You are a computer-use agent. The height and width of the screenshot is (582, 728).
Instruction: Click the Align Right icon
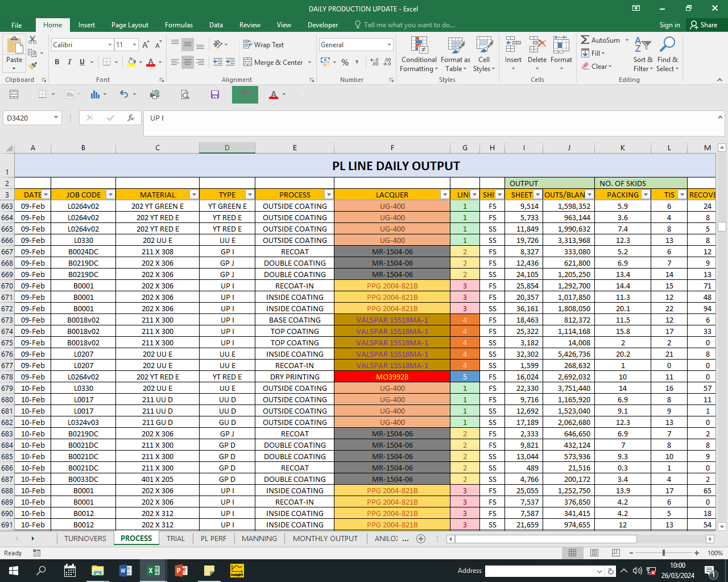click(x=200, y=62)
